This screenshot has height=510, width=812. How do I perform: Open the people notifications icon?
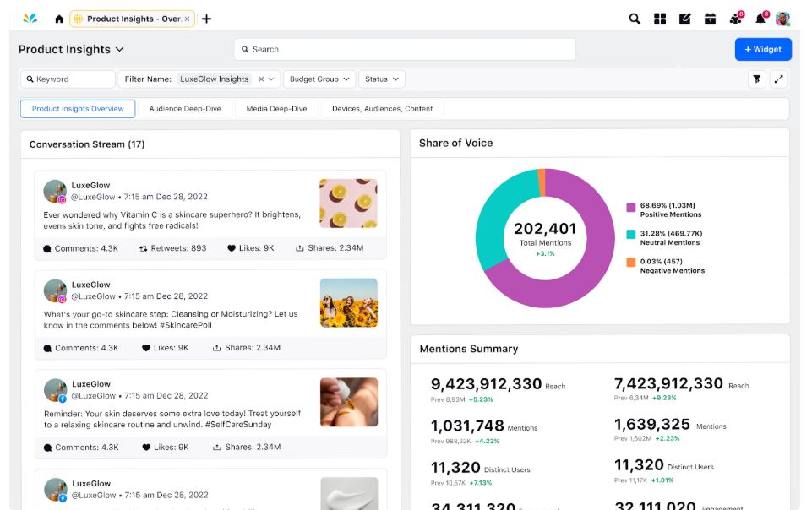[x=736, y=19]
